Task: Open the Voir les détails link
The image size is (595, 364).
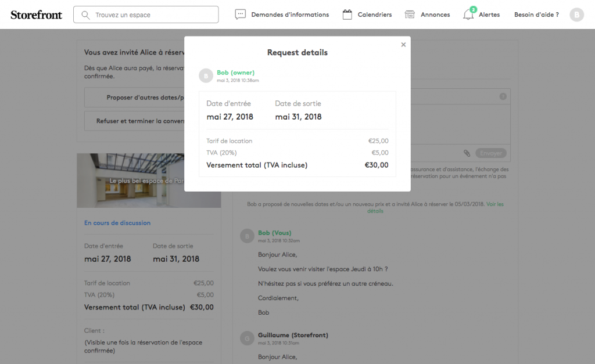Action: pyautogui.click(x=436, y=207)
